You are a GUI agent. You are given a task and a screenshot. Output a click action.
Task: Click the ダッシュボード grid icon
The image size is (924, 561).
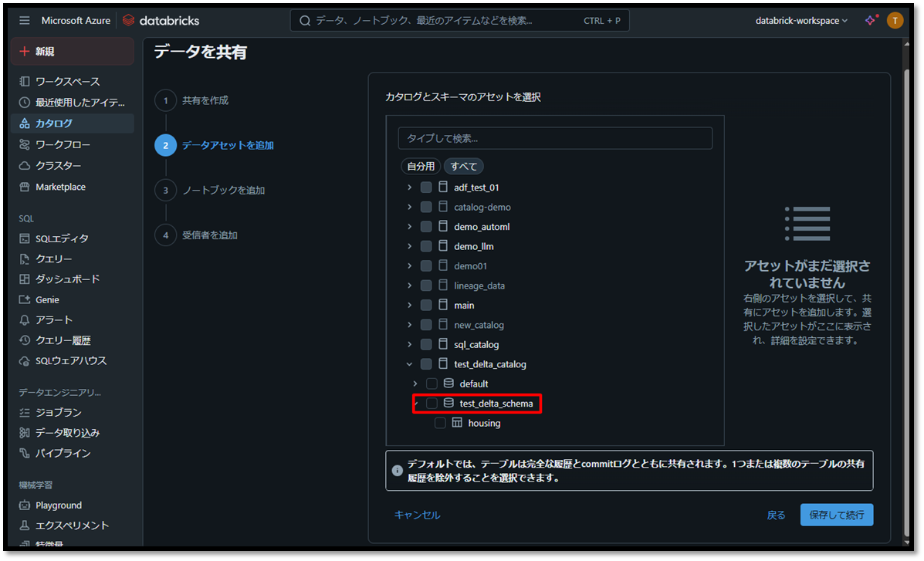[x=24, y=279]
